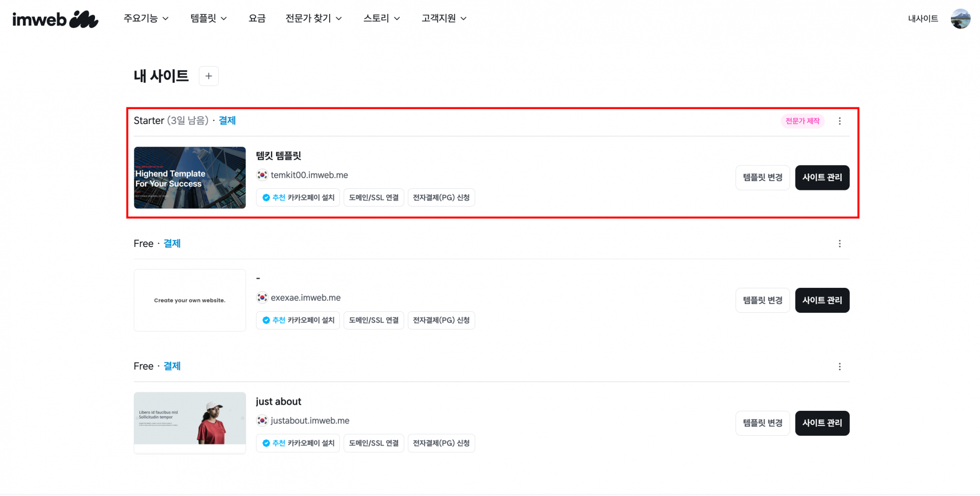Viewport: 980px width, 496px height.
Task: Open the temkit00.imweb.me site link
Action: coord(309,175)
